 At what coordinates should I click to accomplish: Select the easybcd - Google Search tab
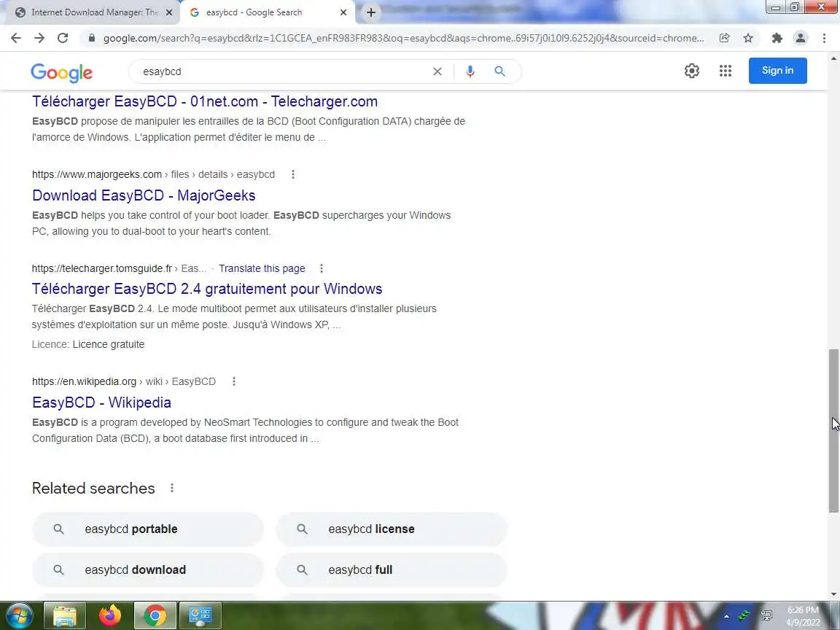point(254,12)
